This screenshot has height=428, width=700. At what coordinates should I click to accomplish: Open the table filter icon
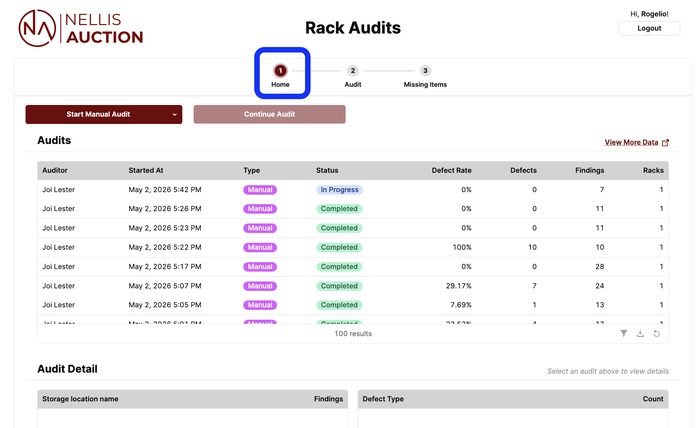(x=624, y=333)
